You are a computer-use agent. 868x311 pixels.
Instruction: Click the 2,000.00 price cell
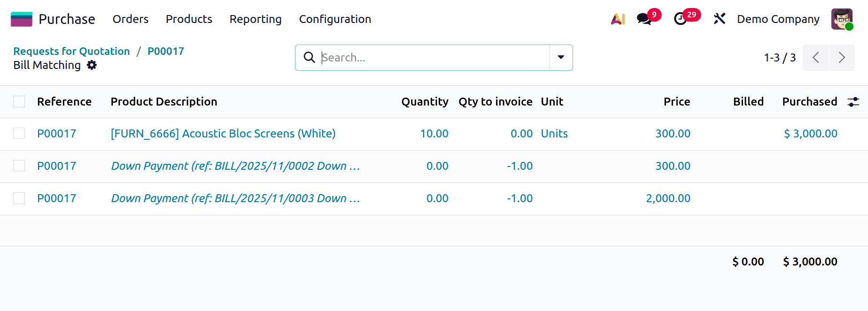(668, 198)
